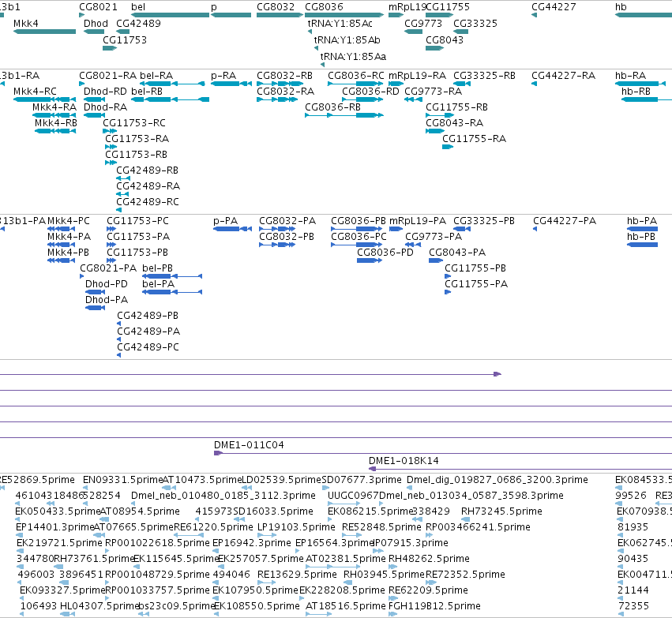Select the RE61220.5prime EST label
The height and width of the screenshot is (618, 672).
213,527
